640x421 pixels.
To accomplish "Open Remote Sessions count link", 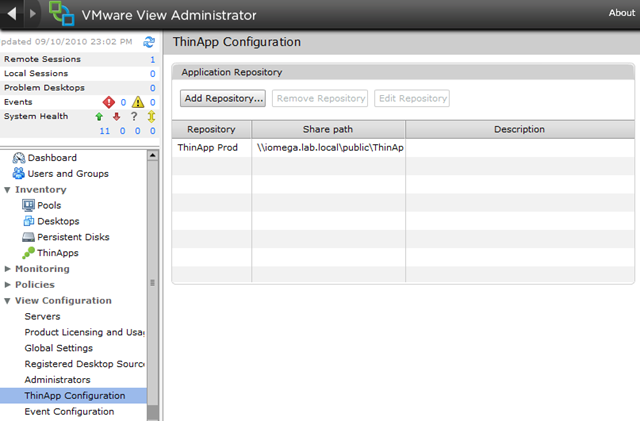I will point(153,60).
